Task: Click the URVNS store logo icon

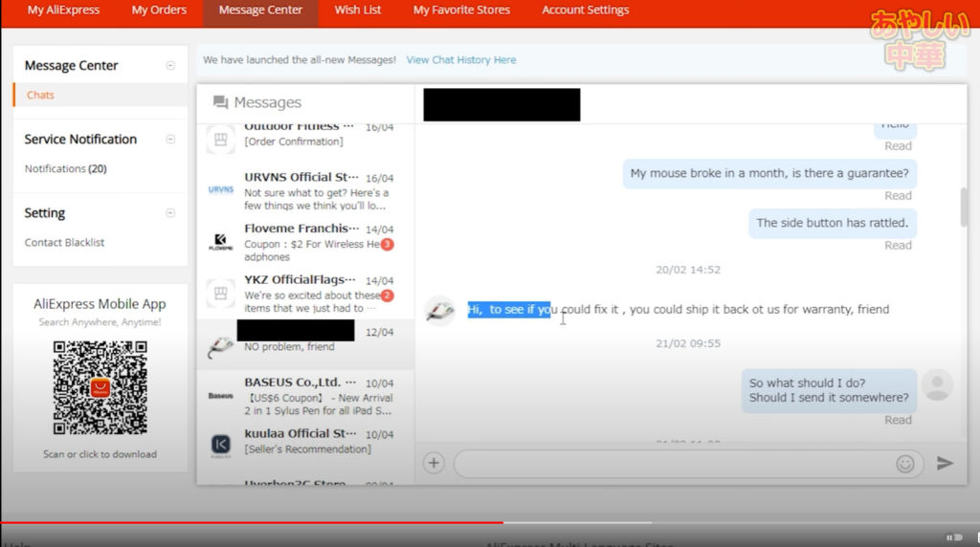Action: [221, 189]
